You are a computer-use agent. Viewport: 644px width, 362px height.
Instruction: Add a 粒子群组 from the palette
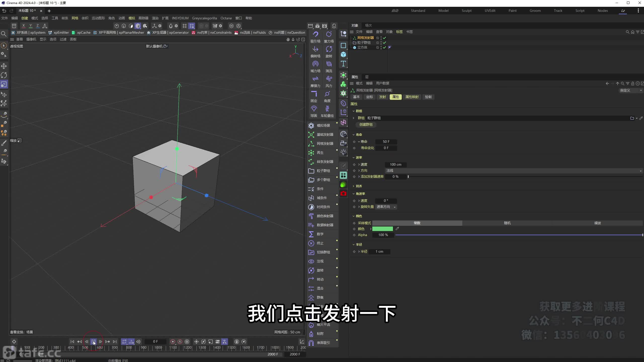tap(323, 171)
